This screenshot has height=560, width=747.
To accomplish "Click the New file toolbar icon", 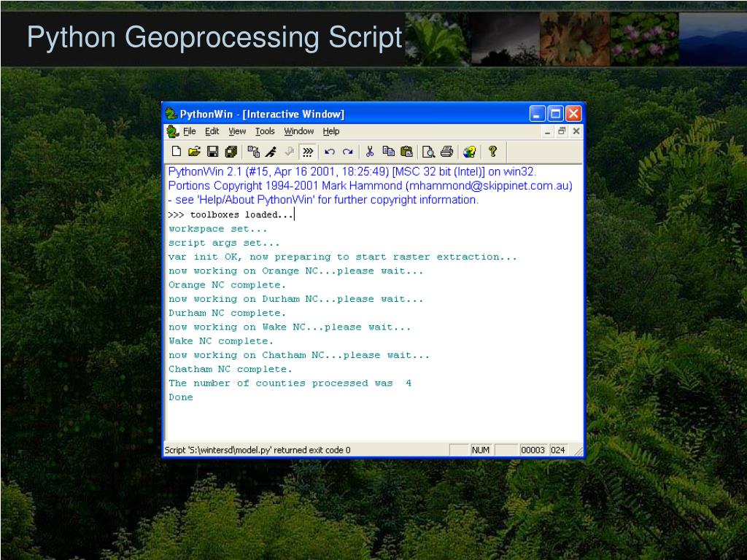I will [177, 152].
